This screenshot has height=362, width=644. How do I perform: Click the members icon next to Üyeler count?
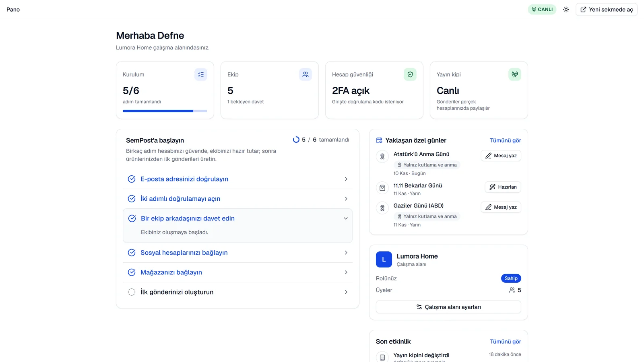(x=512, y=290)
